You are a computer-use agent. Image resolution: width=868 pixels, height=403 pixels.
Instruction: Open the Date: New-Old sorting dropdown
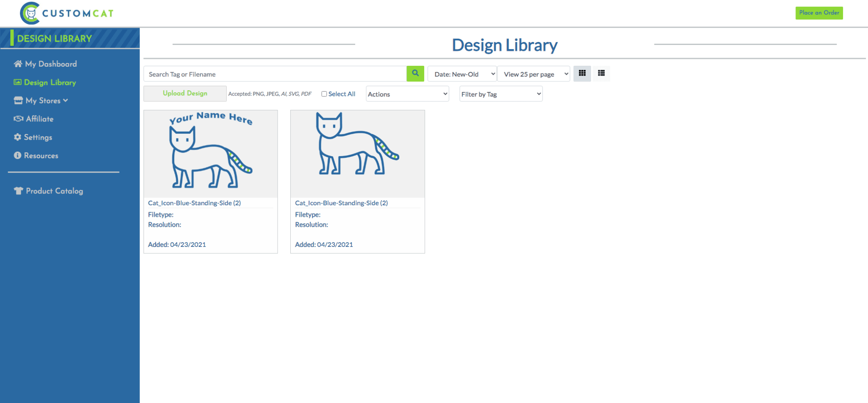462,73
